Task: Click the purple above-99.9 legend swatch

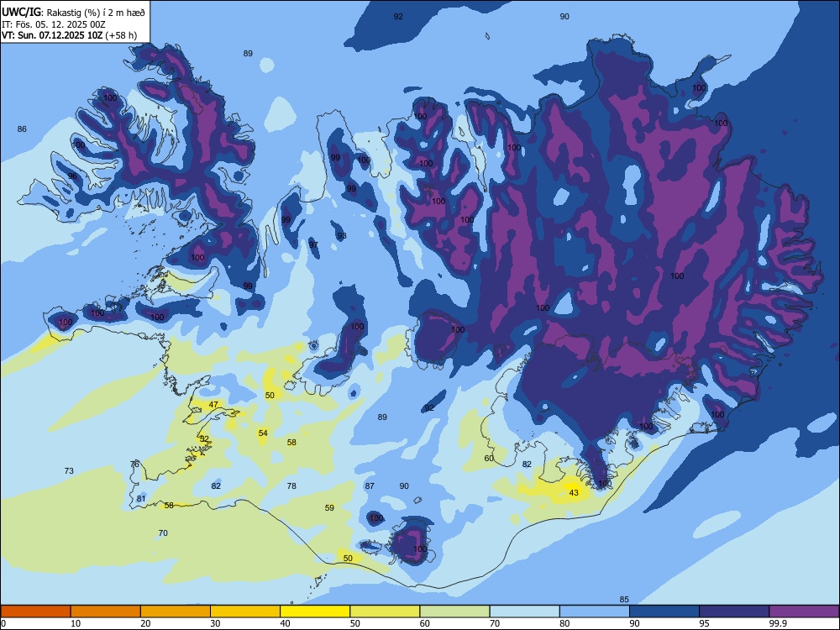Action: tap(804, 612)
